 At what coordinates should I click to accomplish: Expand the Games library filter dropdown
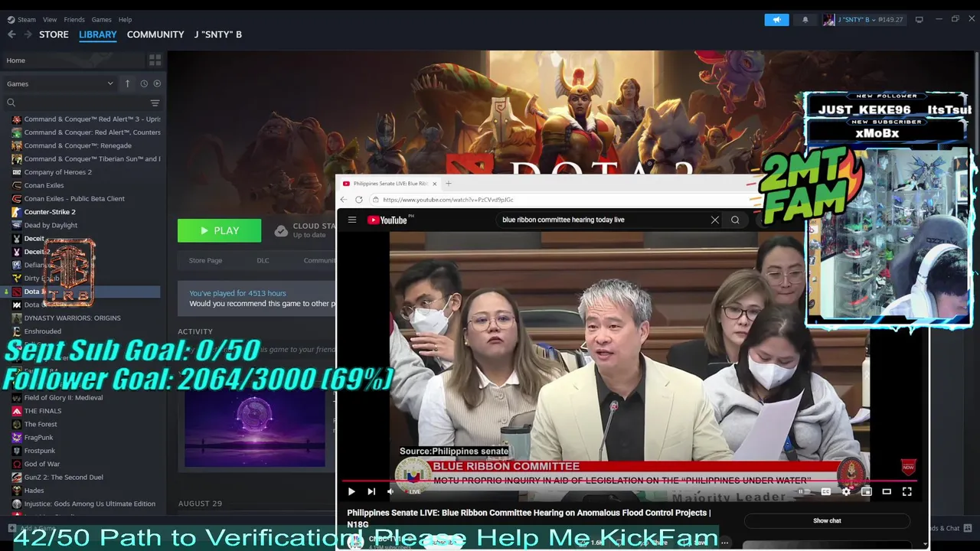pyautogui.click(x=60, y=83)
